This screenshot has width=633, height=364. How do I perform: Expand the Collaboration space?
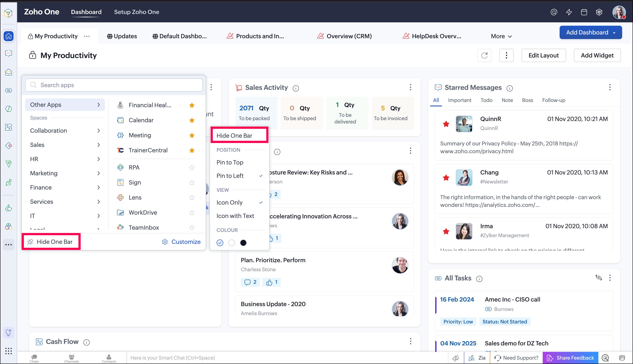click(65, 131)
